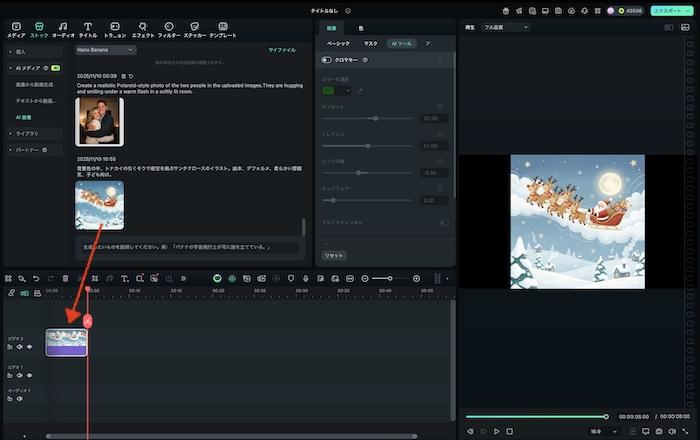Click the trash delete icon in timeline toolbar
Screen dimensions: 700x440
(65, 278)
